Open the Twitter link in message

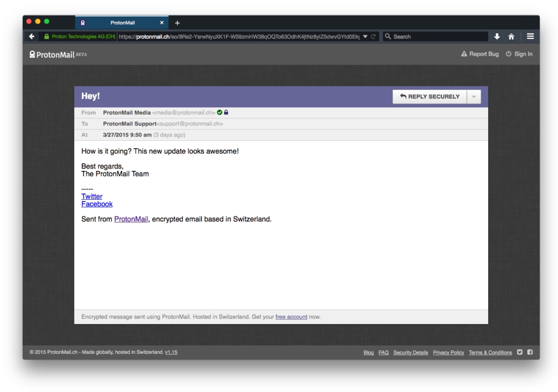tap(92, 196)
